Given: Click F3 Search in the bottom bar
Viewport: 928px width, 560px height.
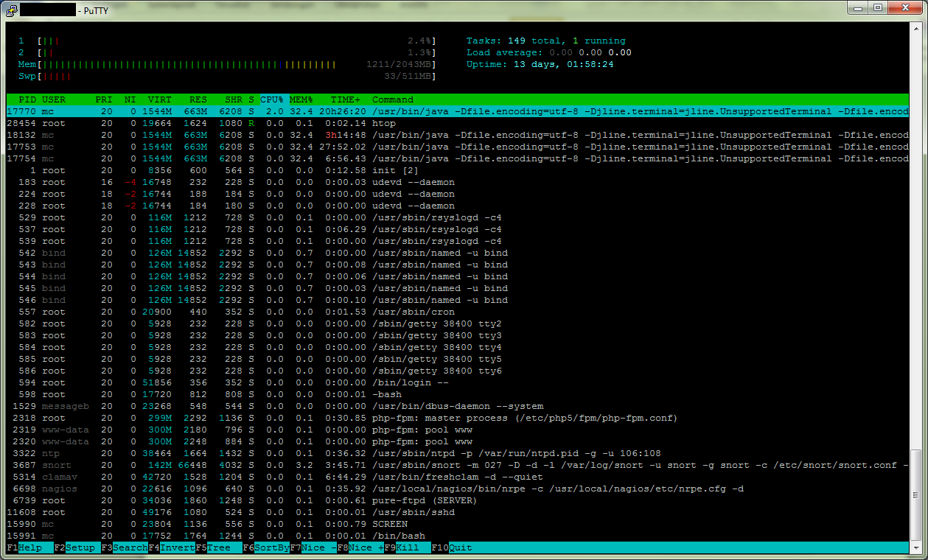Looking at the screenshot, I should click(x=124, y=547).
